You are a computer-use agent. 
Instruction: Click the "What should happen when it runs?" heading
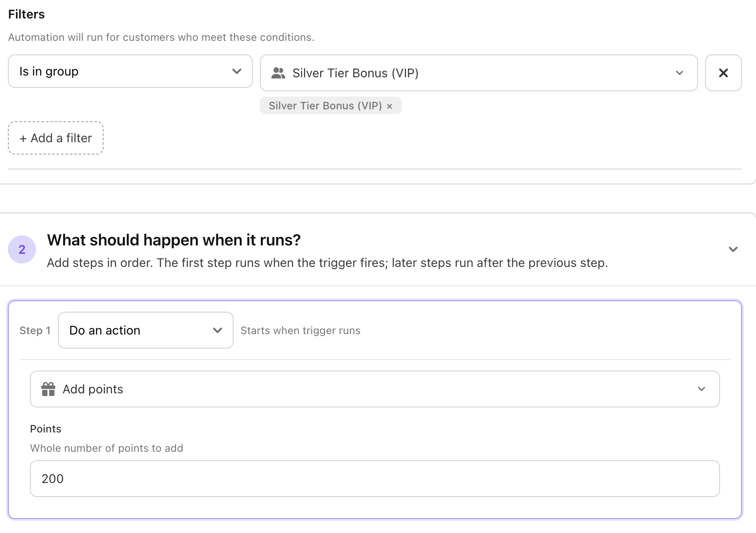coord(174,240)
